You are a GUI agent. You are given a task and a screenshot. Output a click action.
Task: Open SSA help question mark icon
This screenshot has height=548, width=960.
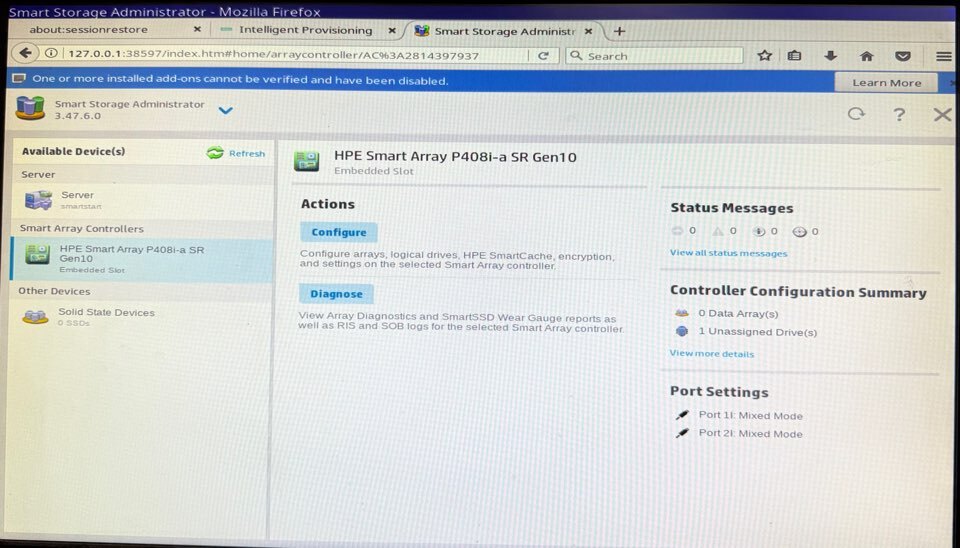click(899, 114)
